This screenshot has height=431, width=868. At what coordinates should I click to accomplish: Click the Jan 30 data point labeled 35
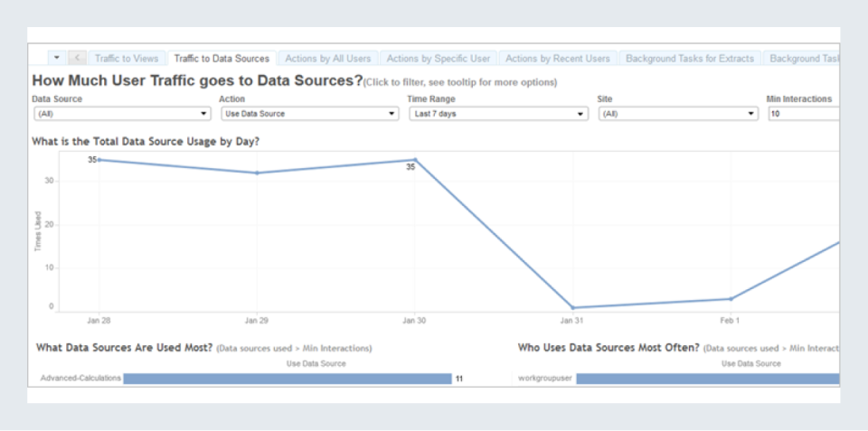(x=415, y=160)
